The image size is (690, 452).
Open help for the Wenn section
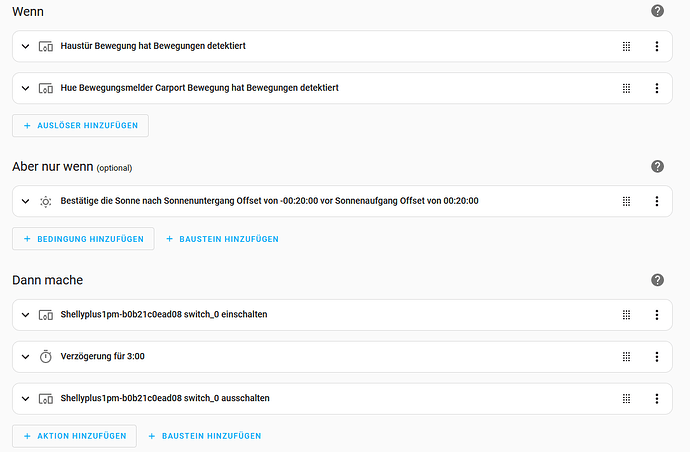click(657, 11)
